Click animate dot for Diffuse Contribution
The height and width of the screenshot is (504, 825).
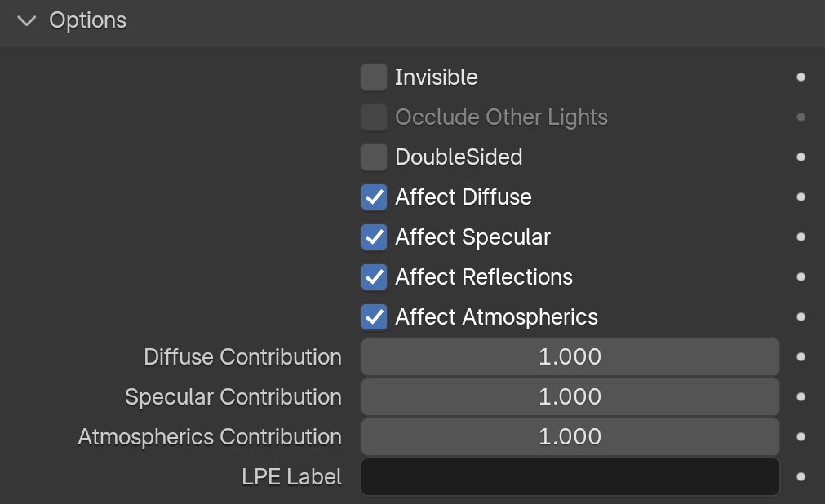tap(801, 356)
